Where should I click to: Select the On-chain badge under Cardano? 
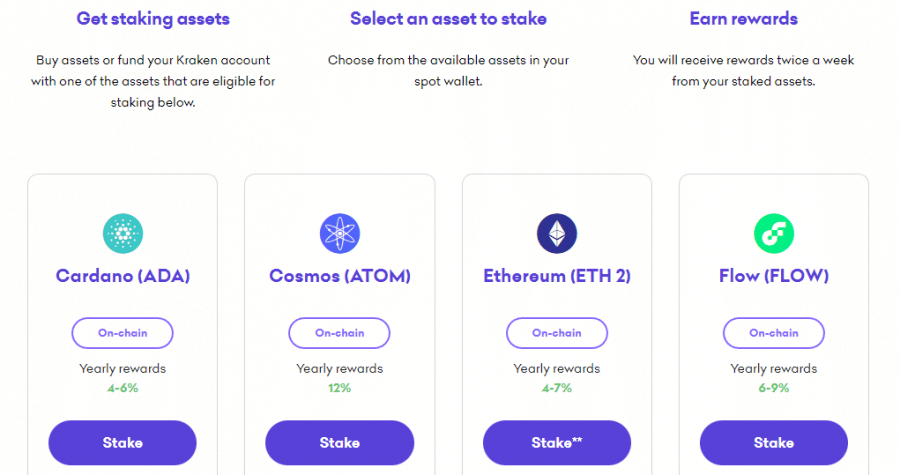(x=122, y=333)
